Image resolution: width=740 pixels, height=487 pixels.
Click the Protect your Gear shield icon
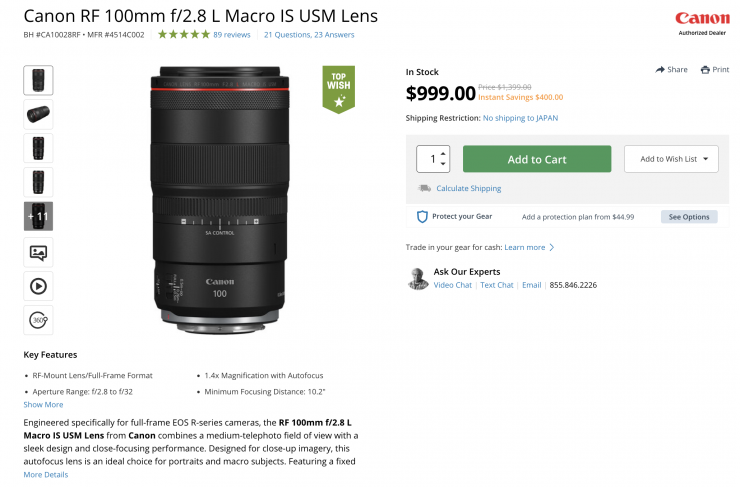[x=423, y=217]
